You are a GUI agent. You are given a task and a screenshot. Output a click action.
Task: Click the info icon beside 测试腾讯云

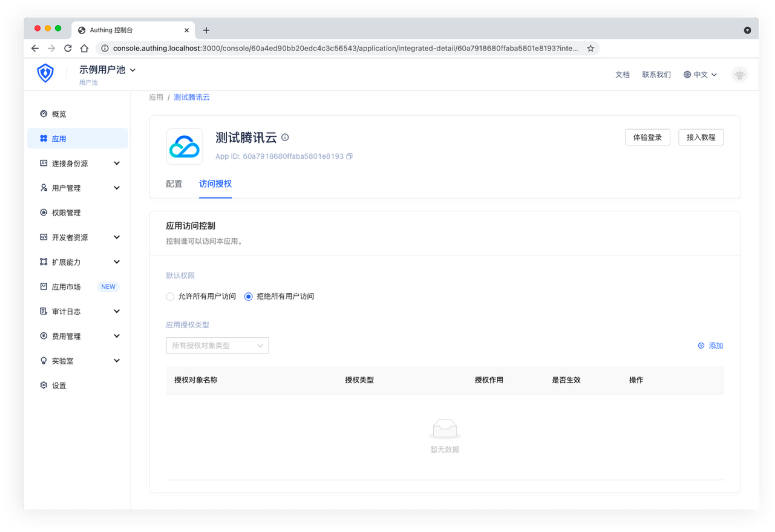(285, 137)
